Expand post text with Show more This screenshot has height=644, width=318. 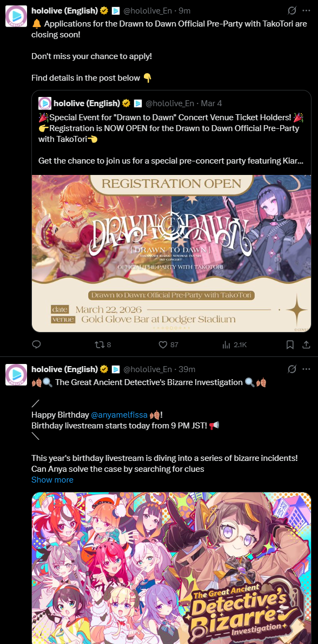pos(52,480)
